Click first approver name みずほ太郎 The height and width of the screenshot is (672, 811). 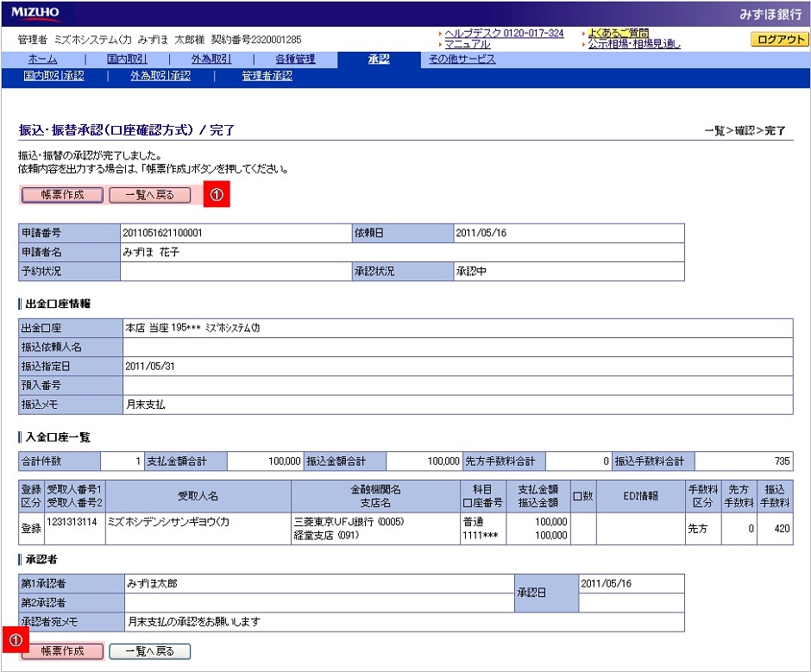point(152,583)
